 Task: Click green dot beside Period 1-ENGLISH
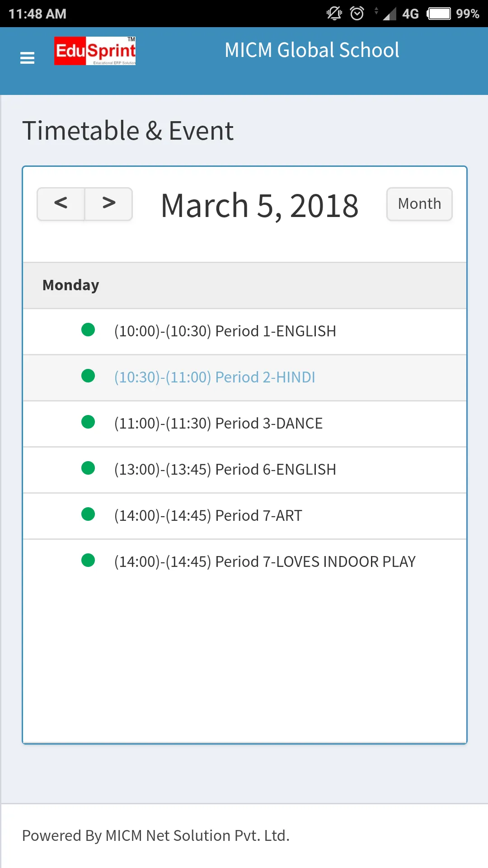tap(88, 330)
